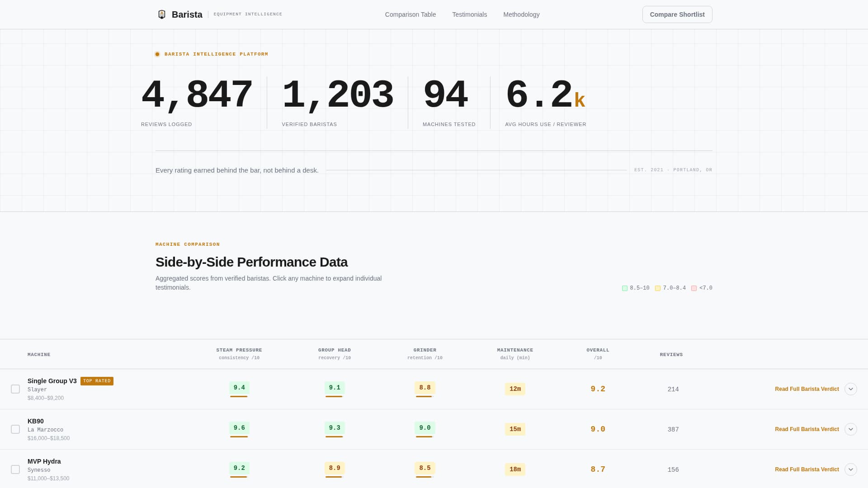
Task: Click the 156 reviews count
Action: 673,470
